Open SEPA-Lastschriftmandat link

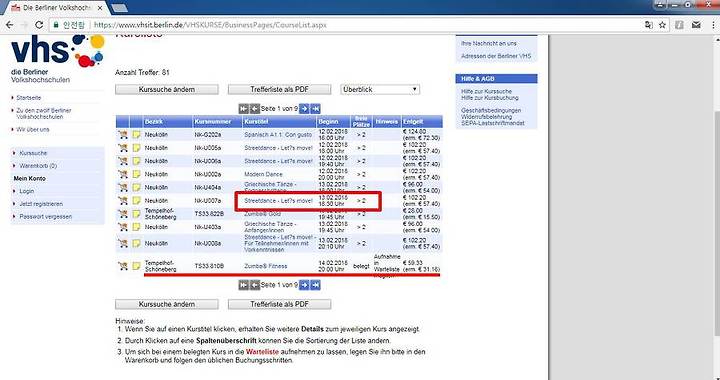(492, 123)
